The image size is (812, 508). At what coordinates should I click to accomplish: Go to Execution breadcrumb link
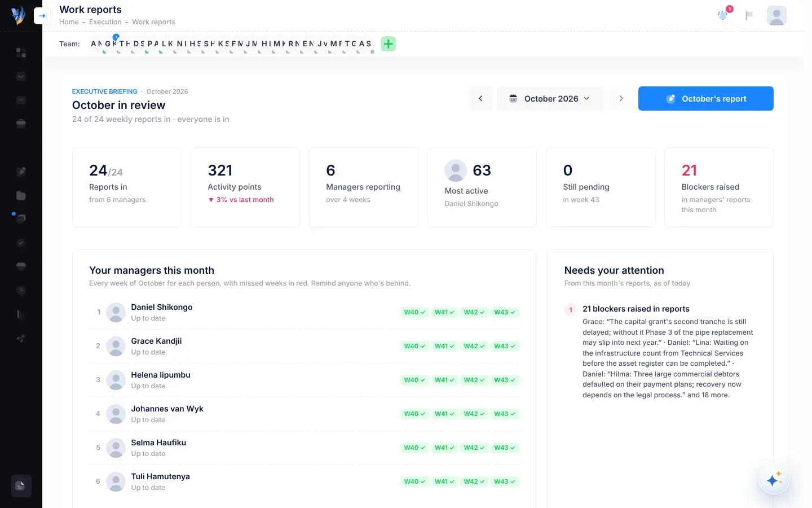[x=105, y=22]
